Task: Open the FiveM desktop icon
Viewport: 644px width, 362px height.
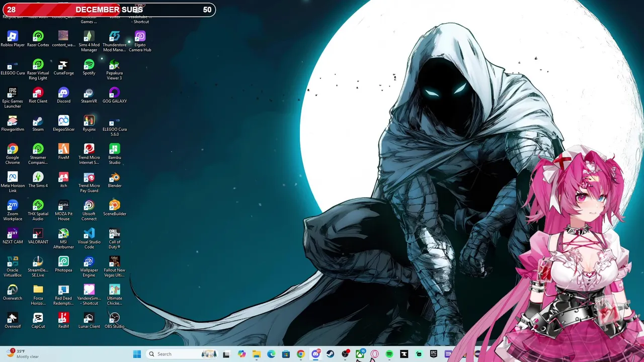Action: point(63,152)
